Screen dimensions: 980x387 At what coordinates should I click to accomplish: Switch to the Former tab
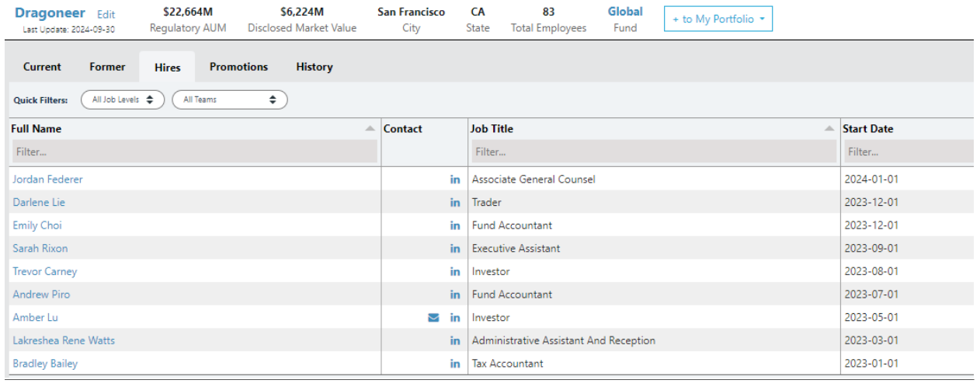(107, 67)
